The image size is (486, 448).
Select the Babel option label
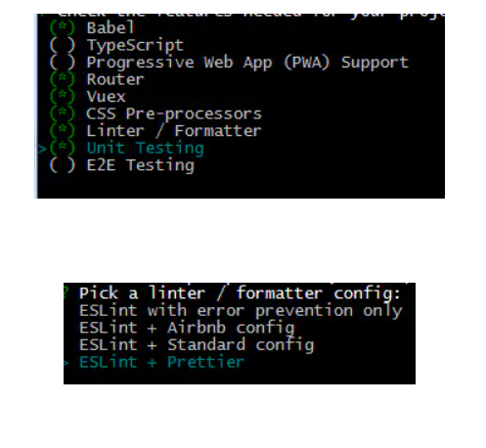tap(110, 27)
